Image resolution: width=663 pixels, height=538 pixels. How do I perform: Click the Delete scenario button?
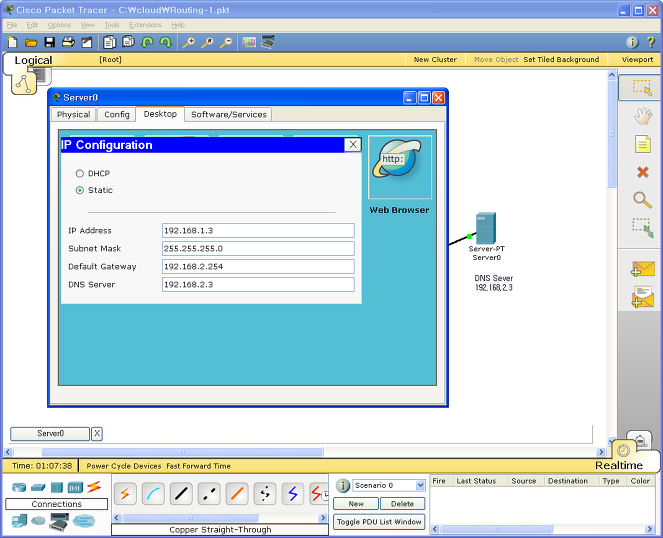(403, 504)
